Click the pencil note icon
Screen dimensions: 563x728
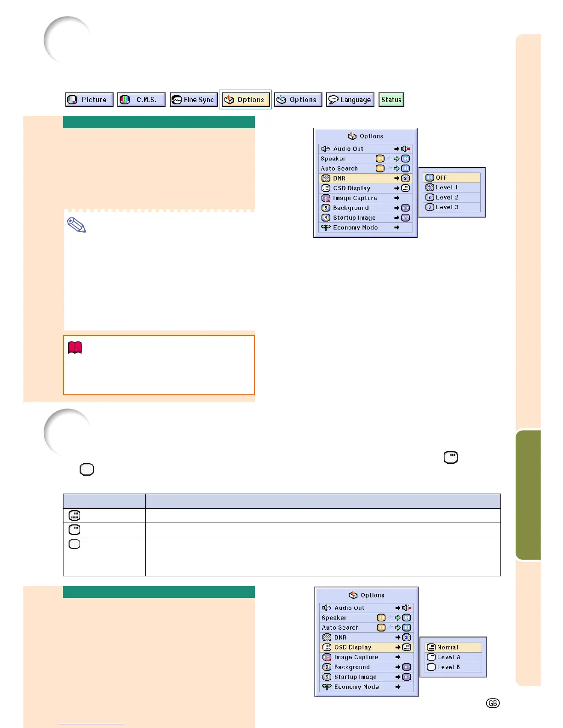coord(76,225)
